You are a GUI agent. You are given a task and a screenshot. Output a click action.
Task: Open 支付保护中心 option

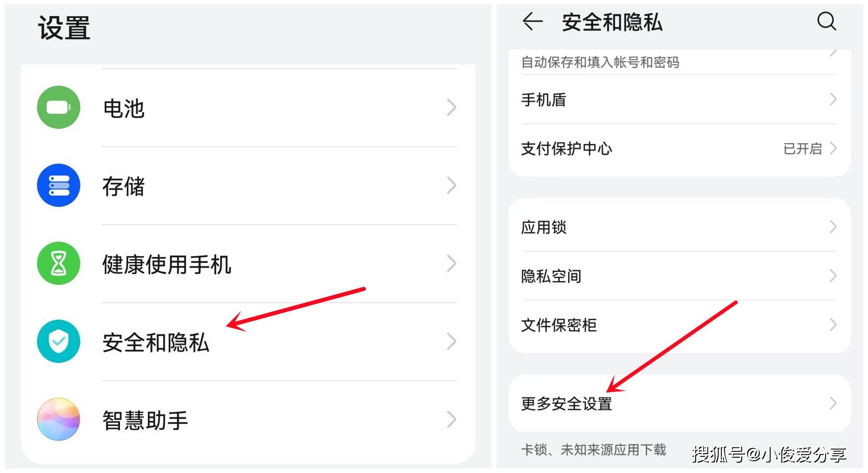point(567,148)
